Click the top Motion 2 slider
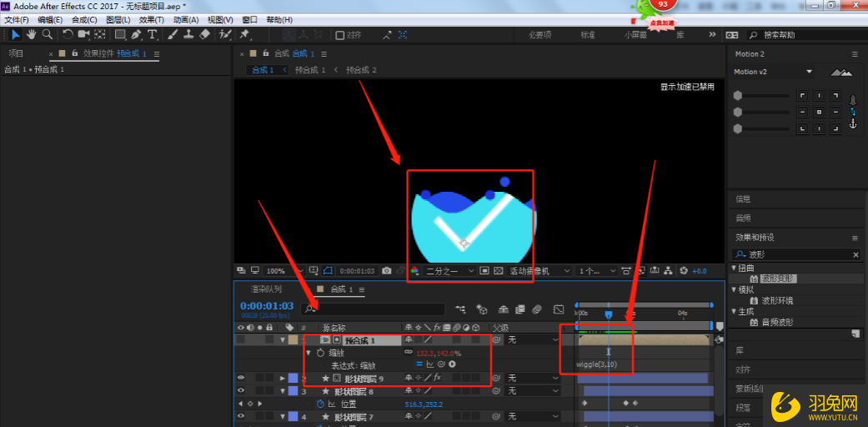The height and width of the screenshot is (427, 868). (762, 95)
